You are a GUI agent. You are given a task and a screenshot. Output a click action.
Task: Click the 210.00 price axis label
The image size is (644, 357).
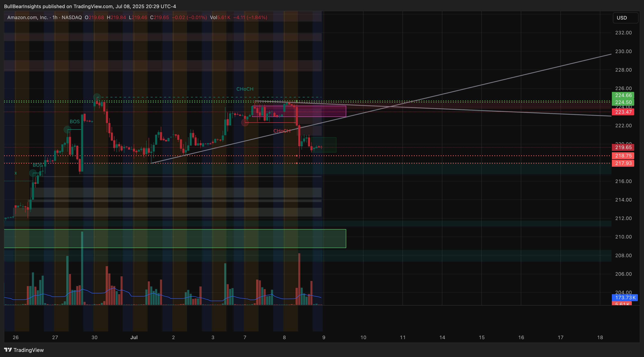coord(623,237)
